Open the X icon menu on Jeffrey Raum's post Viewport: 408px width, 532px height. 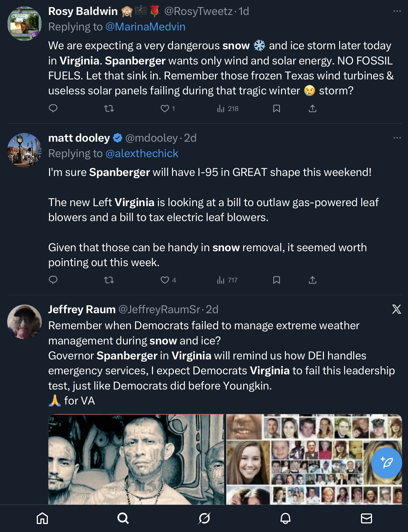tap(396, 309)
